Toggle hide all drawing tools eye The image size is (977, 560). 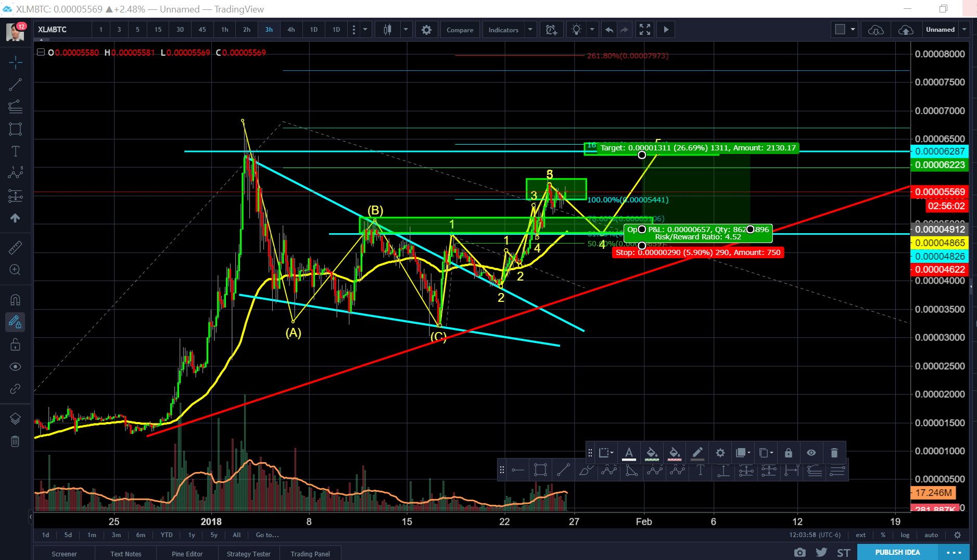(15, 366)
